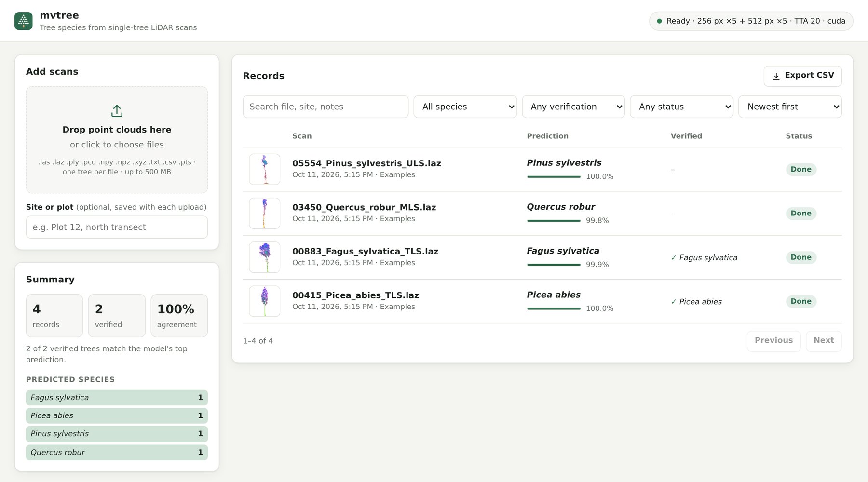This screenshot has width=868, height=482.
Task: Click Picea abies bar in Predicted Species
Action: (117, 415)
